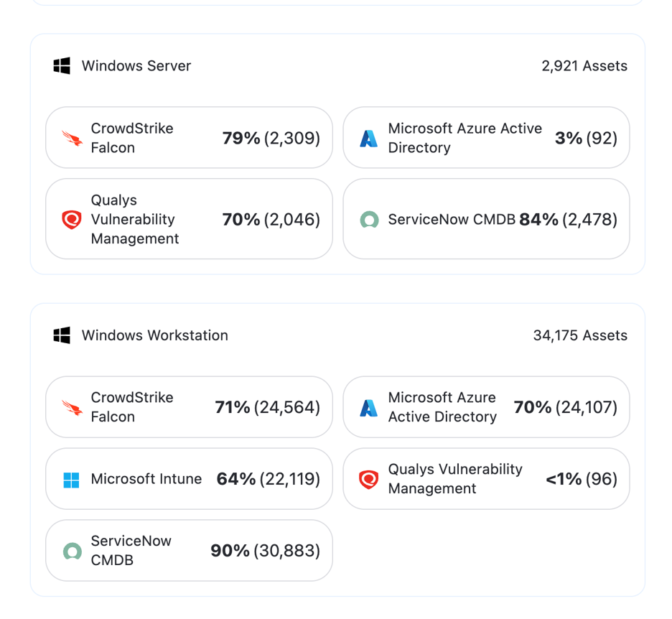Screen dimensions: 672x619
Task: Click the ServiceNow icon in Windows Server
Action: pyautogui.click(x=369, y=220)
